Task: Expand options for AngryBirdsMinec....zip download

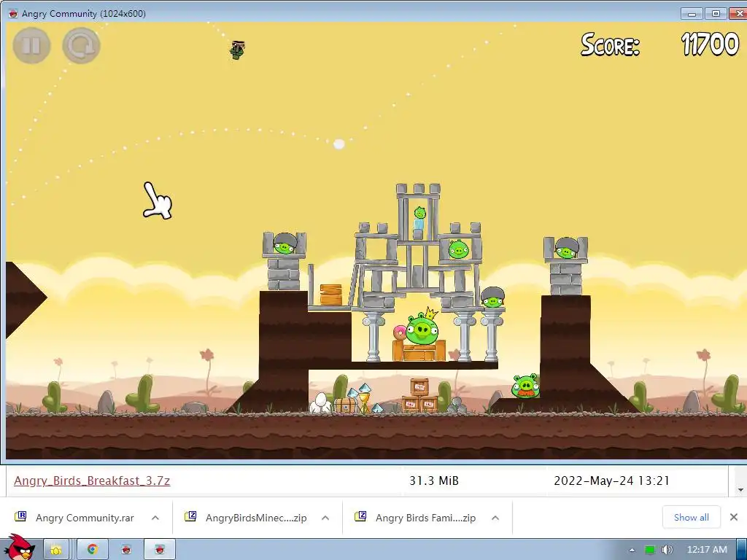Action: pos(325,518)
